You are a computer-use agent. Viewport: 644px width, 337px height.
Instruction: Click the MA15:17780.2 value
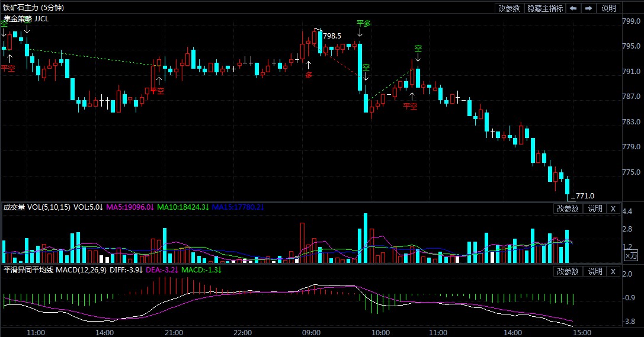tap(238, 207)
